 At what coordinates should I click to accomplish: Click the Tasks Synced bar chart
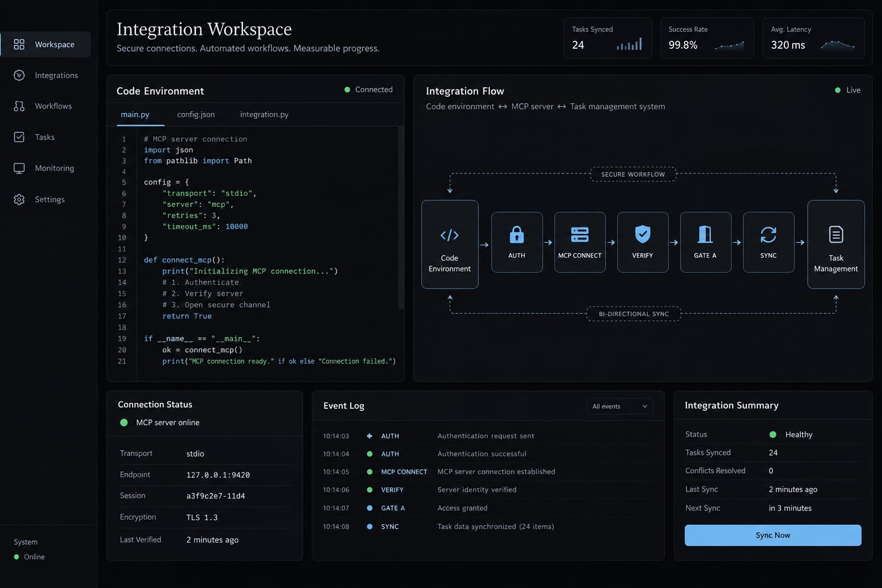tap(629, 44)
